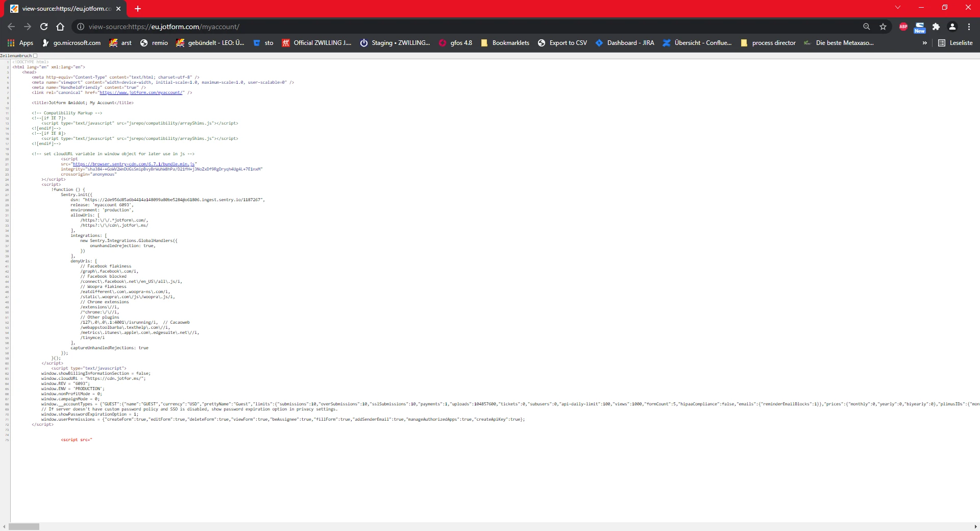Open the Adblock Plus extension icon
Image resolution: width=980 pixels, height=531 pixels.
pyautogui.click(x=902, y=27)
